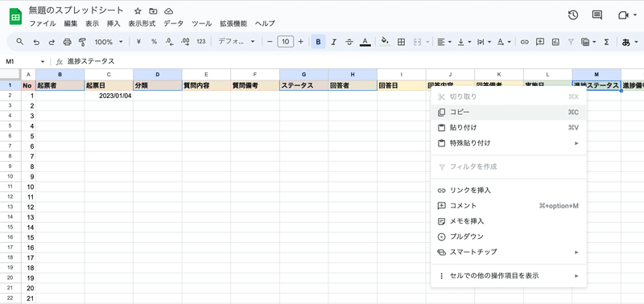Activate the paint format tool
Screen dimensions: 644x304
pyautogui.click(x=82, y=42)
